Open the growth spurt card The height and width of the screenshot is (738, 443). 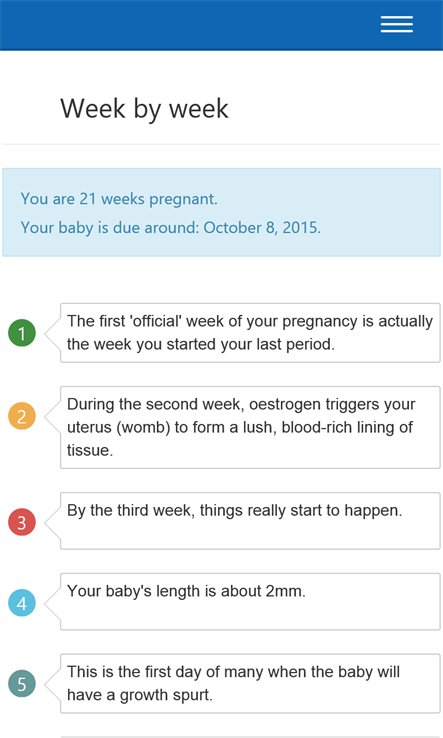pyautogui.click(x=250, y=683)
